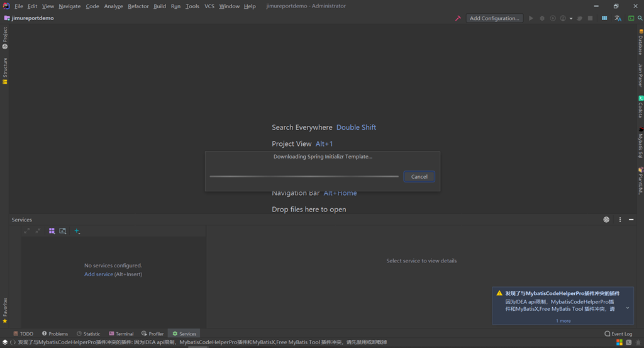The image size is (644, 348).
Task: Open the Structure tool window tab
Action: point(5,70)
